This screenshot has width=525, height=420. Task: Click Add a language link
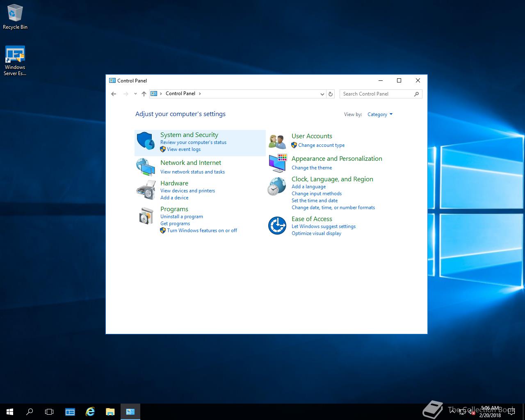308,187
